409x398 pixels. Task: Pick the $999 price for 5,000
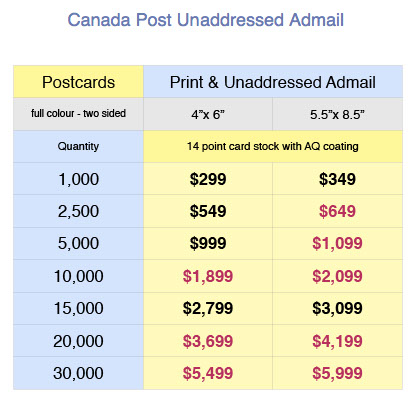pos(208,243)
